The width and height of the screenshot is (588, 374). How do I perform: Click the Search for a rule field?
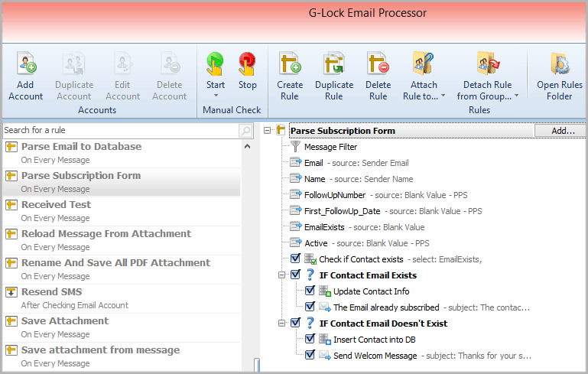[x=120, y=130]
